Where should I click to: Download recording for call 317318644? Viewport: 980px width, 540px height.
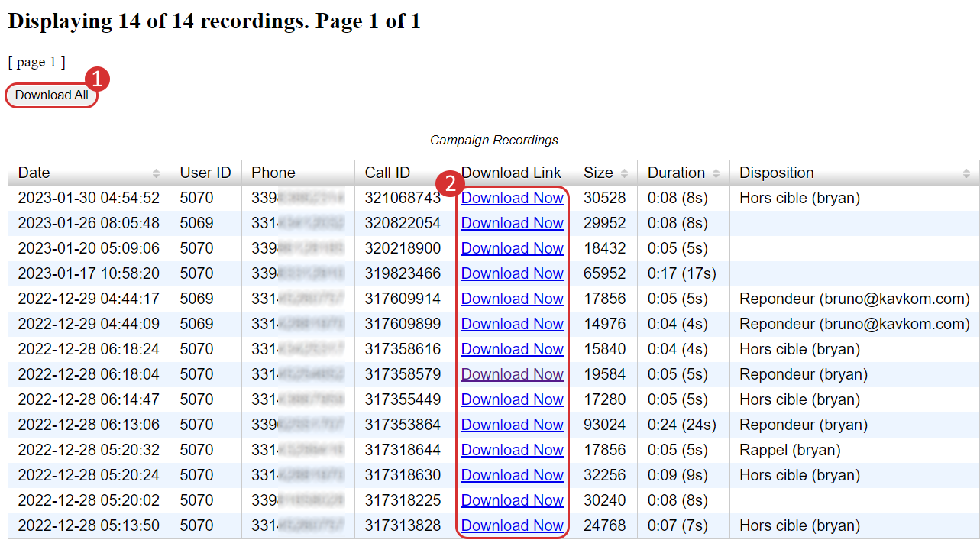(512, 450)
